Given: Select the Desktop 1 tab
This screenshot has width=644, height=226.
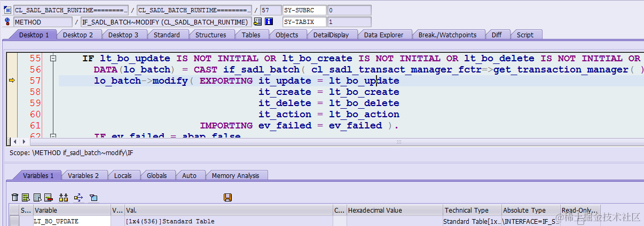Looking at the screenshot, I should coord(34,35).
